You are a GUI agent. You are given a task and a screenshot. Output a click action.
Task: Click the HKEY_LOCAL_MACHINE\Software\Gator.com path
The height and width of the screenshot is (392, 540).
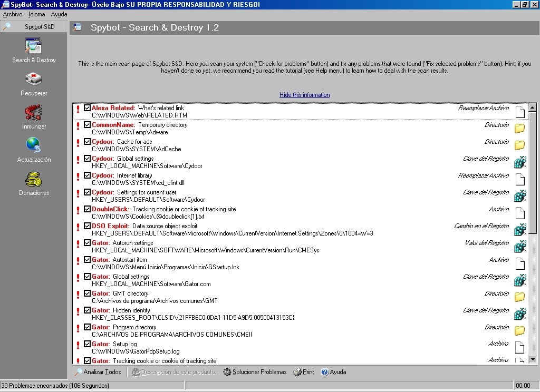click(151, 284)
